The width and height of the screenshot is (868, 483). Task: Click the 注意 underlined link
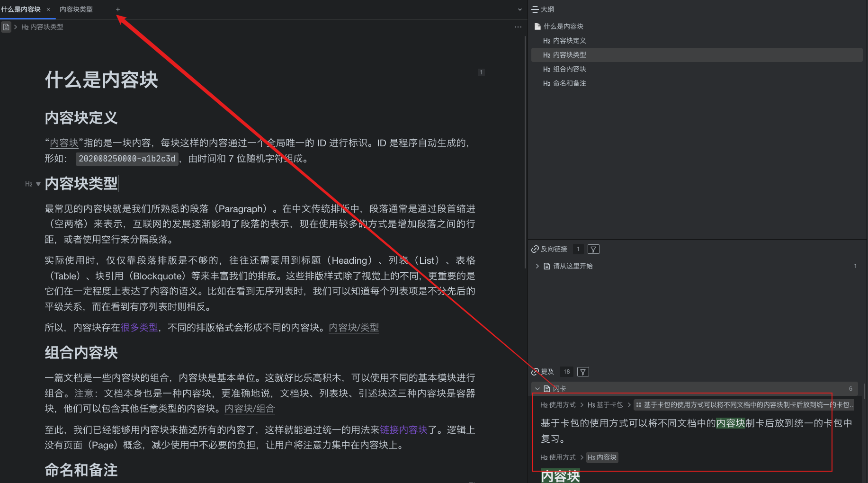point(84,394)
